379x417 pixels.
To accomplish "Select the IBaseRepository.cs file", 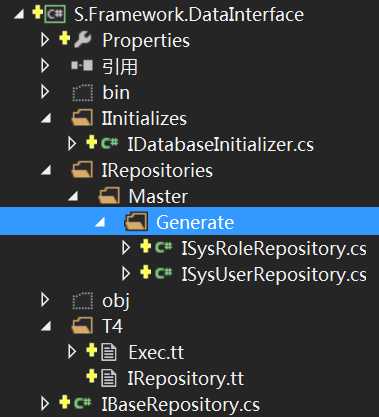I will [x=180, y=404].
